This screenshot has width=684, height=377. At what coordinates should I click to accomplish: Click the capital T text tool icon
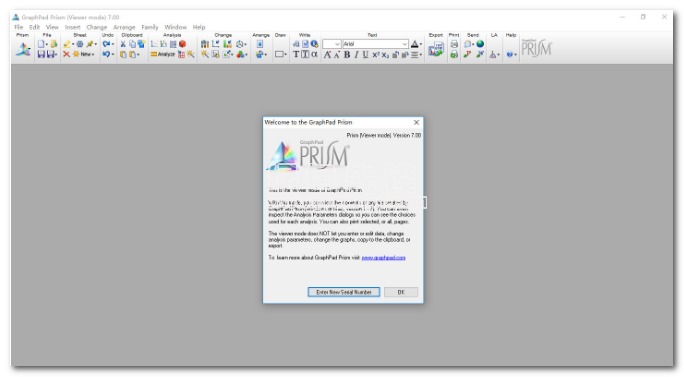[296, 55]
